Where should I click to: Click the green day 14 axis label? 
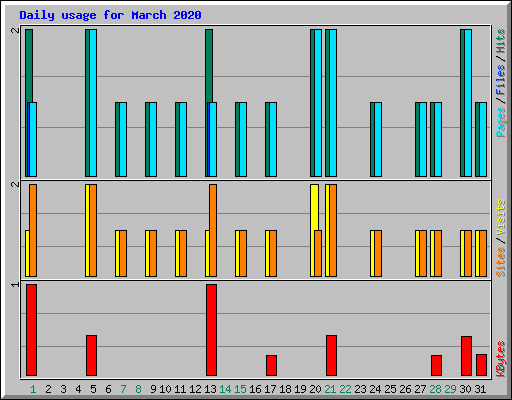click(x=225, y=389)
